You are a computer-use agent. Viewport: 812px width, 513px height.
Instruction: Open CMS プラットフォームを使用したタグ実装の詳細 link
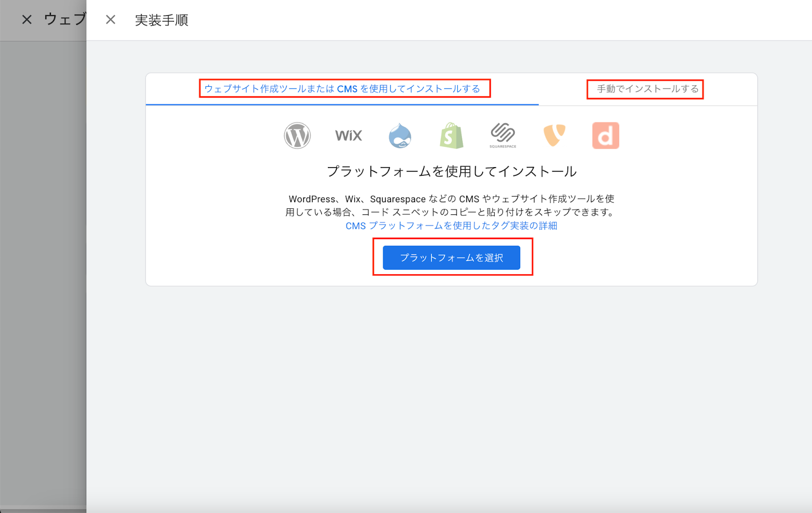click(451, 226)
